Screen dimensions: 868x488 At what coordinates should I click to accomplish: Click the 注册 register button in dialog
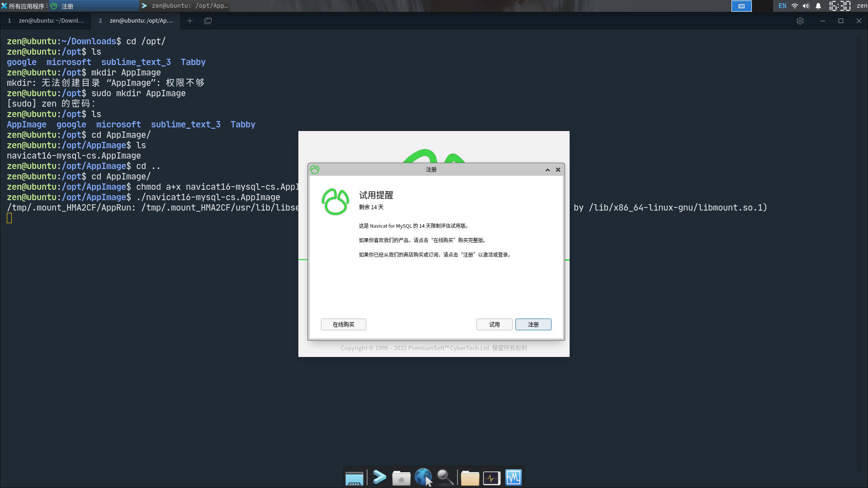533,324
